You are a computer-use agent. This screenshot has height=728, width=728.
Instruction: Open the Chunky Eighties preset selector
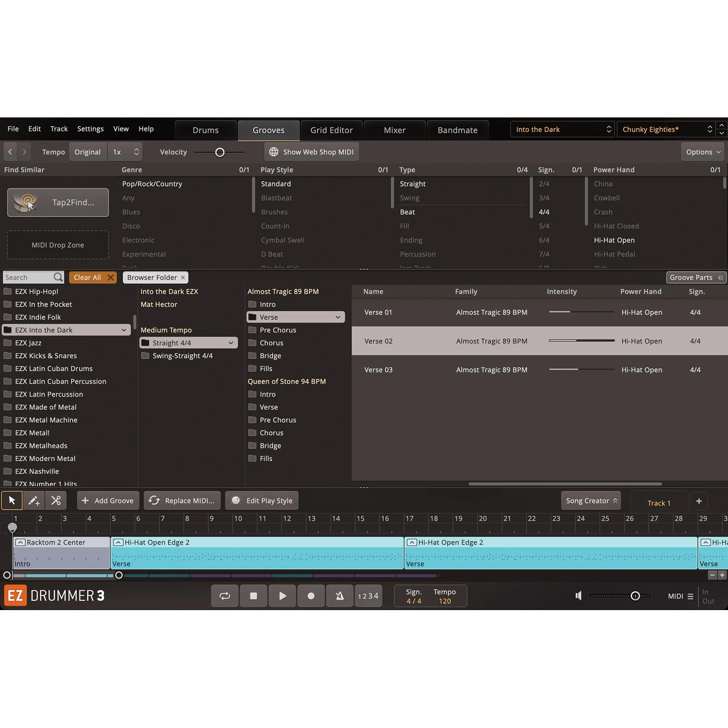[x=667, y=129]
